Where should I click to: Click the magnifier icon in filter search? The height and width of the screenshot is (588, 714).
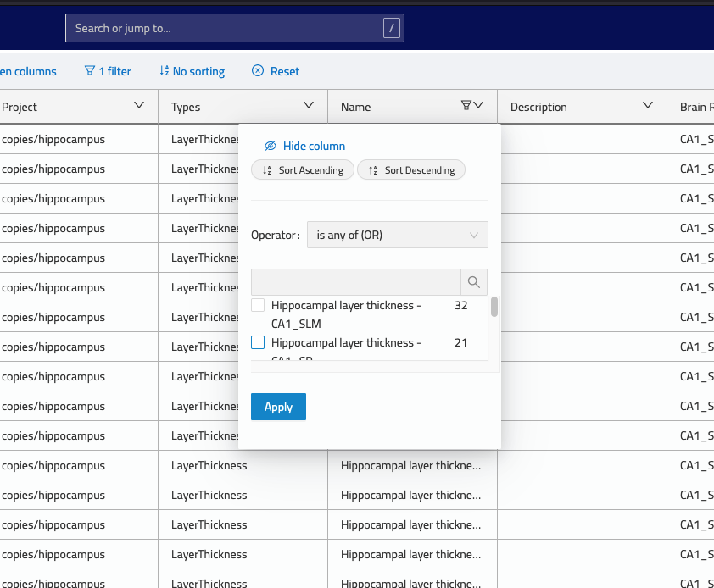pos(473,282)
